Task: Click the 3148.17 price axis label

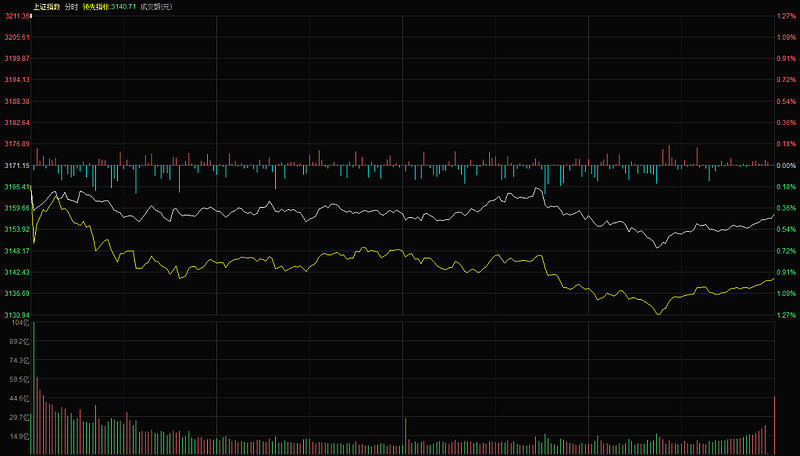Action: coord(17,250)
